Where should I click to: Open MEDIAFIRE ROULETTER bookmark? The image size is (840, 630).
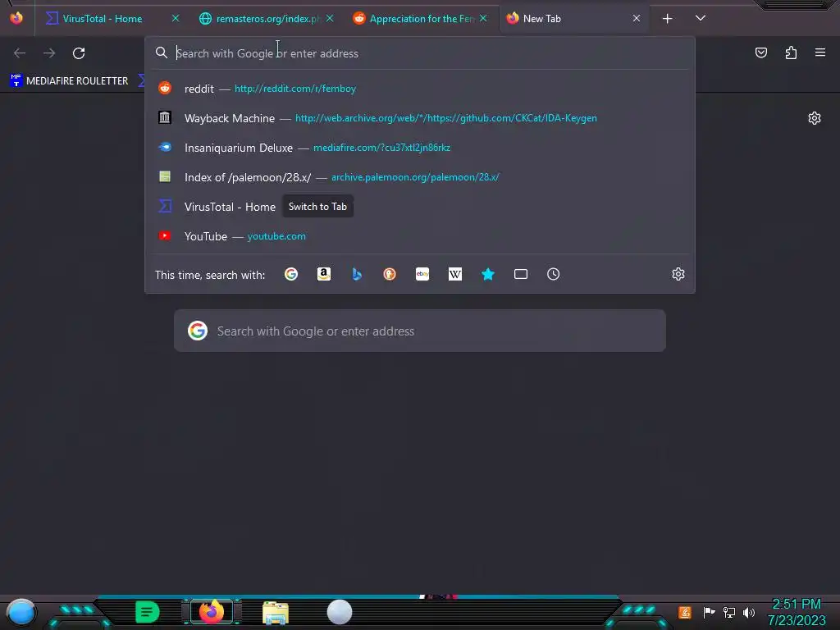(x=69, y=81)
